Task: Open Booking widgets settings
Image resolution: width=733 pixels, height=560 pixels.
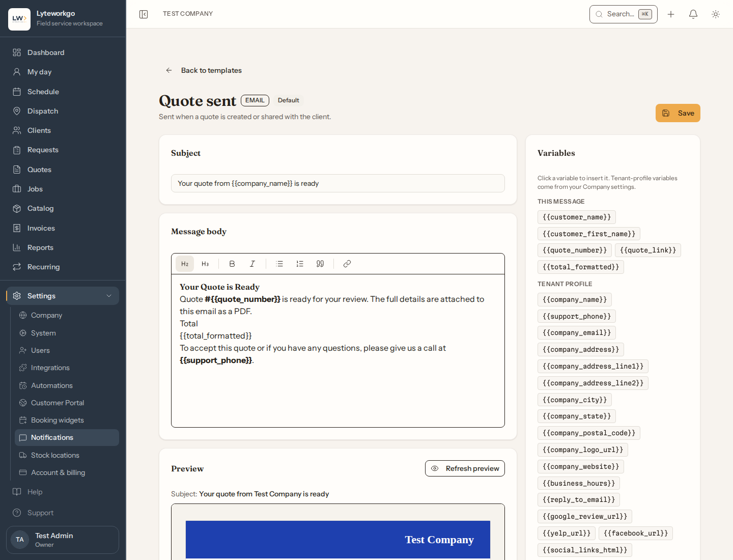Action: 67,420
